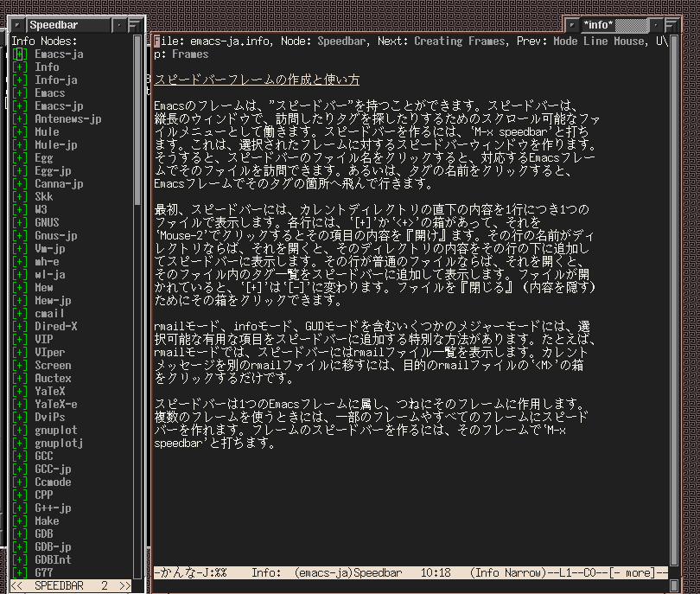Screen dimensions: 700x594
Task: Expand the Screen node
Action: coord(20,365)
